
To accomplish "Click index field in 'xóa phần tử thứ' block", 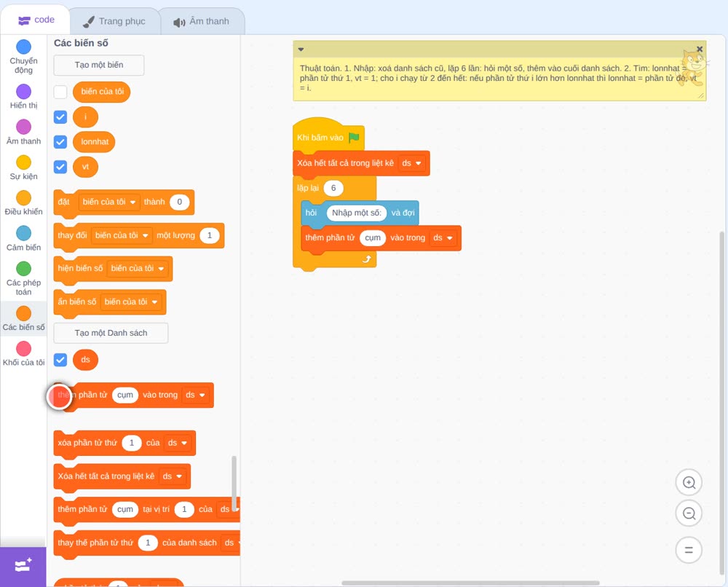I will [x=132, y=443].
